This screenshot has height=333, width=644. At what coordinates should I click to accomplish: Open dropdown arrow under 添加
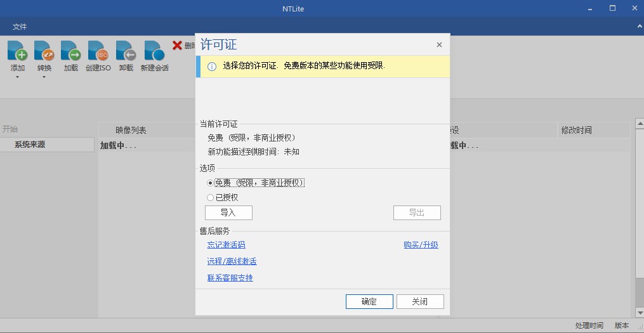pos(18,77)
